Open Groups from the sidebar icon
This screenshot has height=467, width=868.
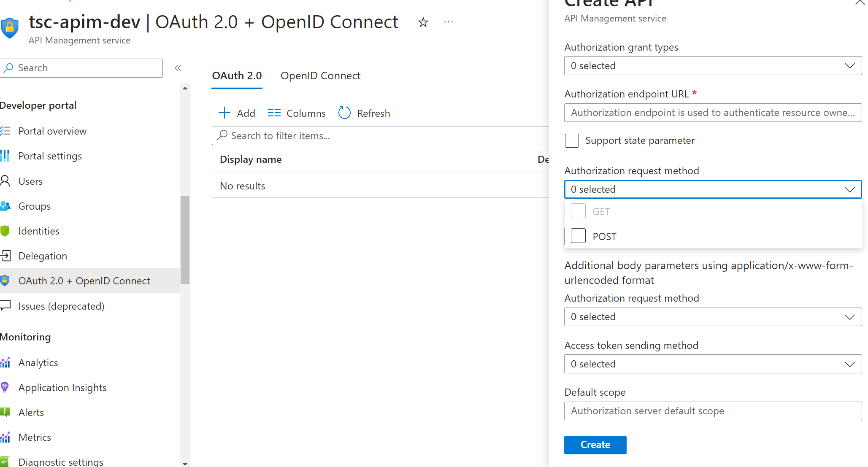[x=6, y=206]
